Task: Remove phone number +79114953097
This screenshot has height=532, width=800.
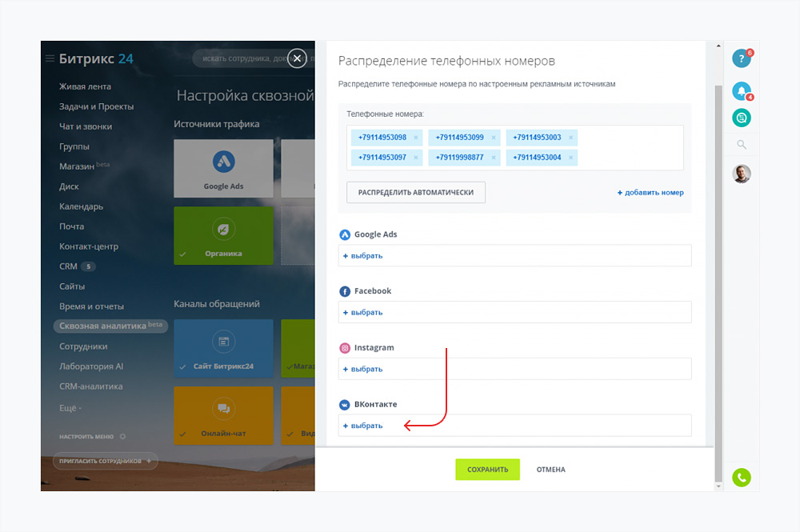Action: click(x=416, y=158)
